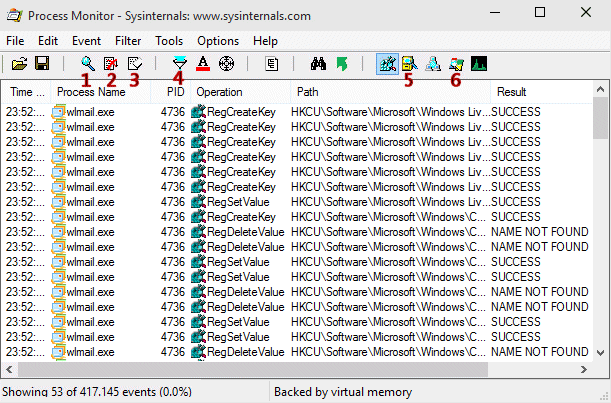Toggle Show File System Activity button
Image resolution: width=611 pixels, height=403 pixels.
410,64
